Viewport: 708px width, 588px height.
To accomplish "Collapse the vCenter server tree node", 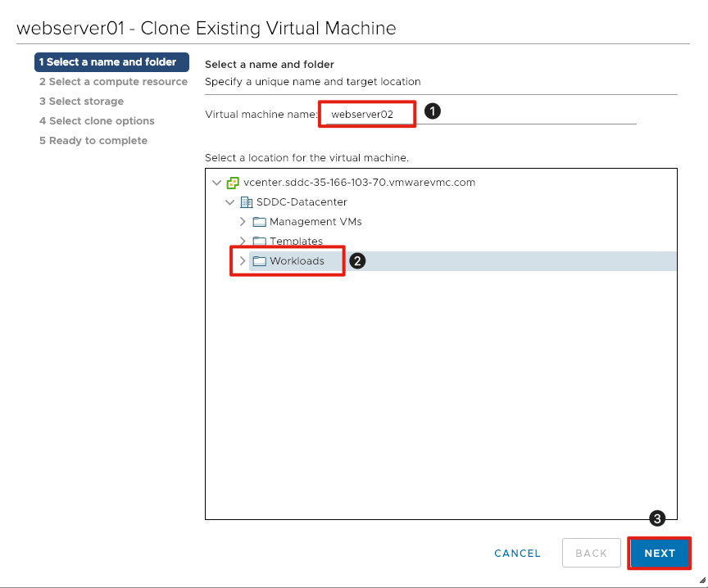I will [216, 182].
